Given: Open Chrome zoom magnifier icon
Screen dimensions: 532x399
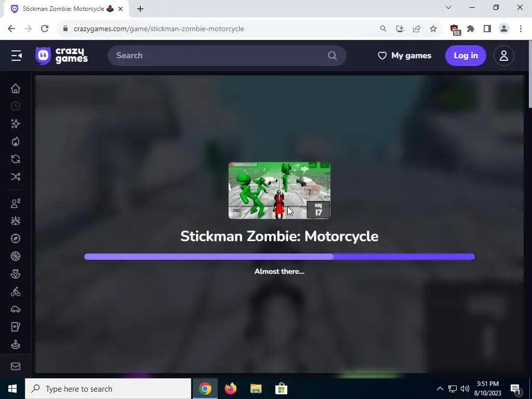Looking at the screenshot, I should pyautogui.click(x=383, y=29).
